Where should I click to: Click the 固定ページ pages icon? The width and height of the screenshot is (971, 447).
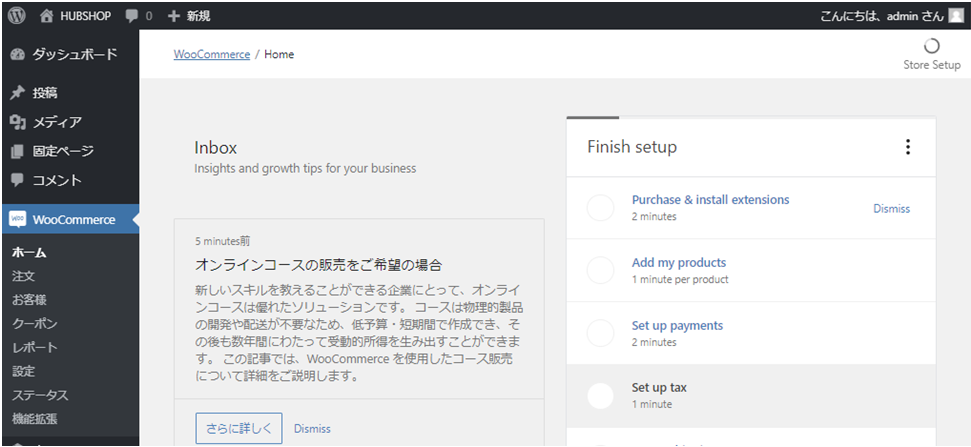17,151
